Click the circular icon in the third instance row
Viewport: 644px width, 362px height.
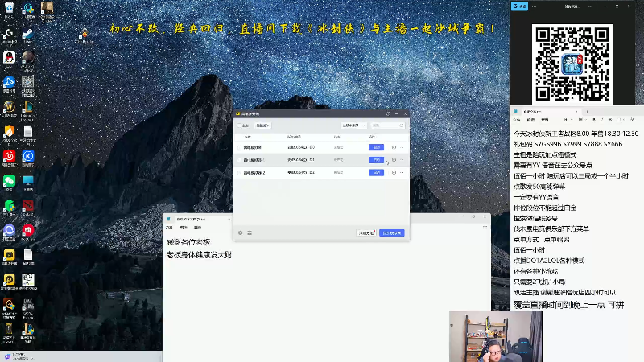[x=394, y=173]
